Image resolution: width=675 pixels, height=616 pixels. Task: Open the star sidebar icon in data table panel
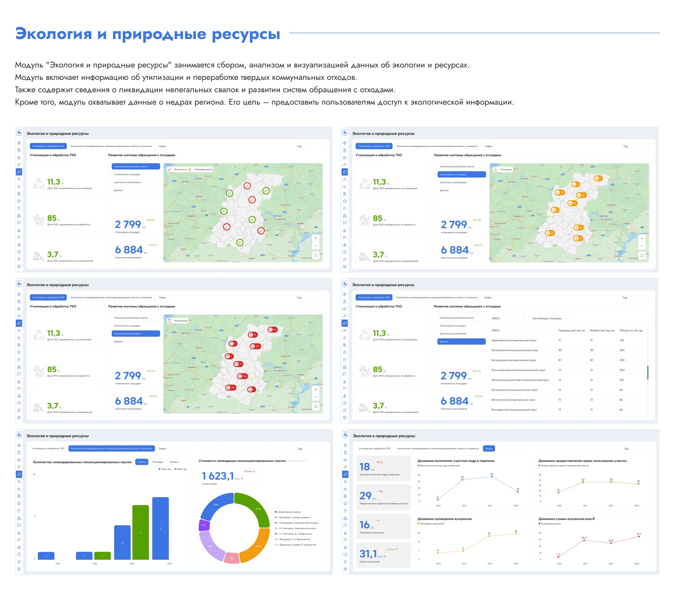click(345, 352)
